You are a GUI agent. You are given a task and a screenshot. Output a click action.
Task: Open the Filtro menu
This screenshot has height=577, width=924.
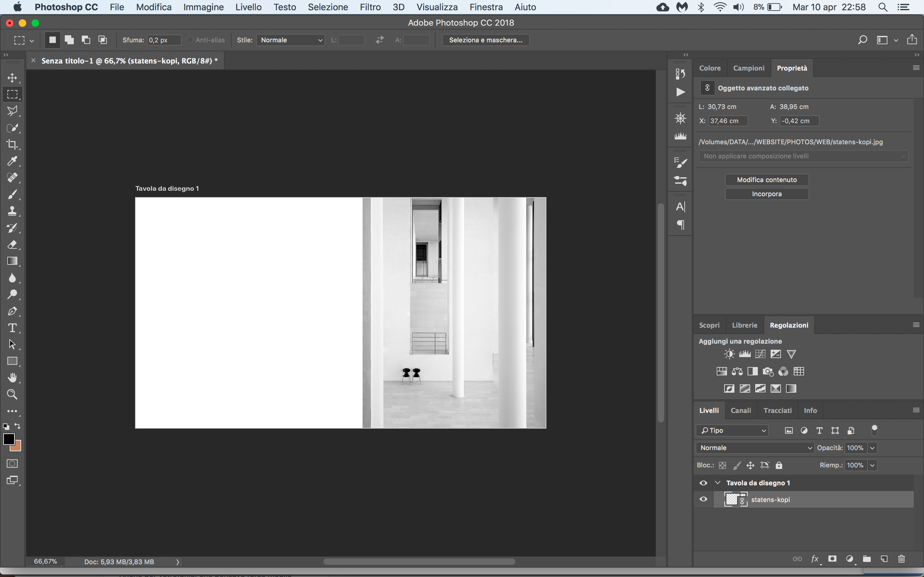point(370,7)
